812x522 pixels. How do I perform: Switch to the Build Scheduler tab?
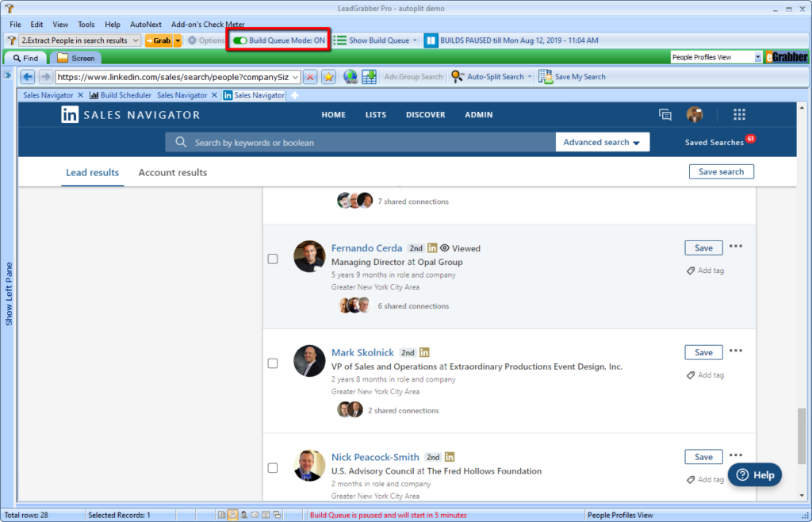(x=125, y=95)
